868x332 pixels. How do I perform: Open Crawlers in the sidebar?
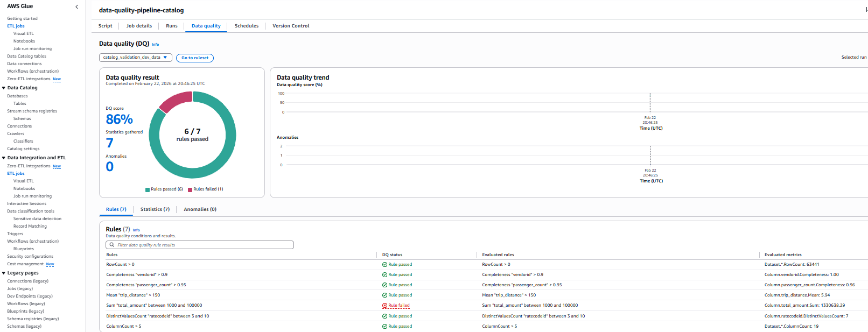point(16,133)
